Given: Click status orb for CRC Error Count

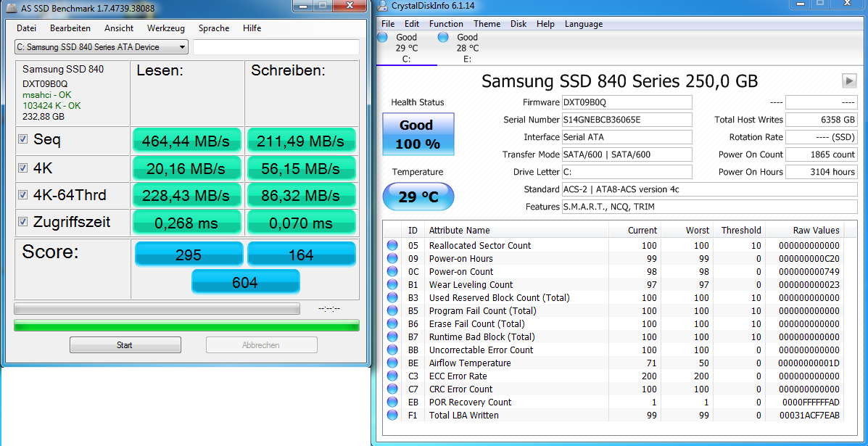Looking at the screenshot, I should coord(392,389).
